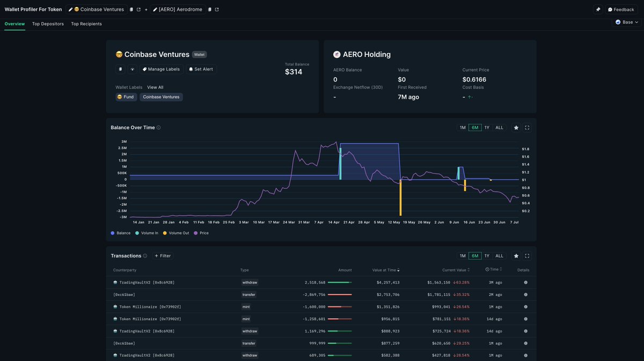Switch to the Top Depositors tab
644x361 pixels.
(x=48, y=24)
